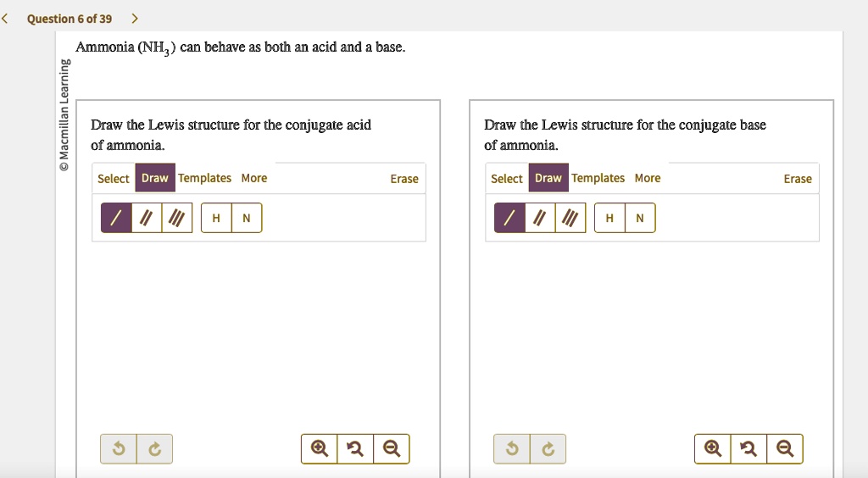The height and width of the screenshot is (478, 868).
Task: Select double bond tool in conjugate acid panel
Action: click(x=147, y=218)
